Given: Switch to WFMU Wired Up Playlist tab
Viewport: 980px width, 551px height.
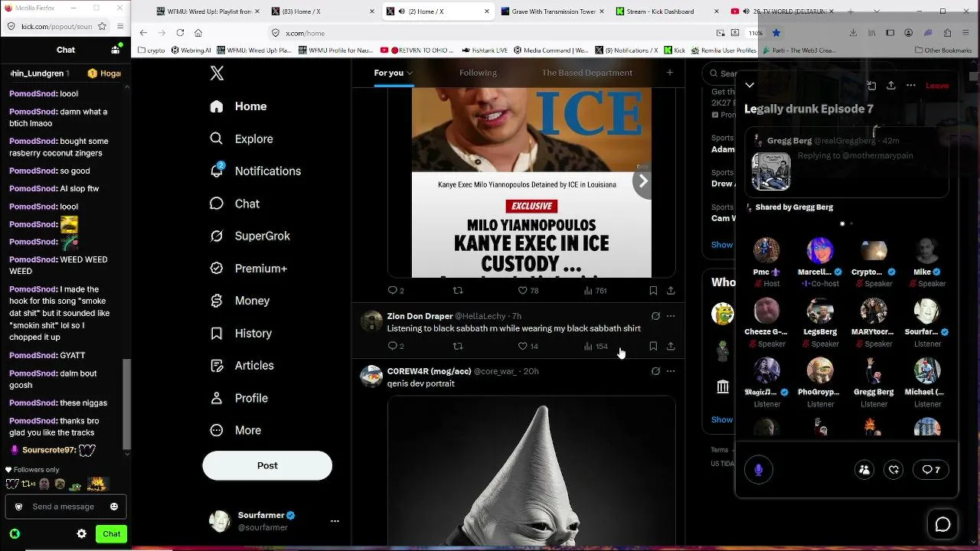Looking at the screenshot, I should click(x=207, y=11).
